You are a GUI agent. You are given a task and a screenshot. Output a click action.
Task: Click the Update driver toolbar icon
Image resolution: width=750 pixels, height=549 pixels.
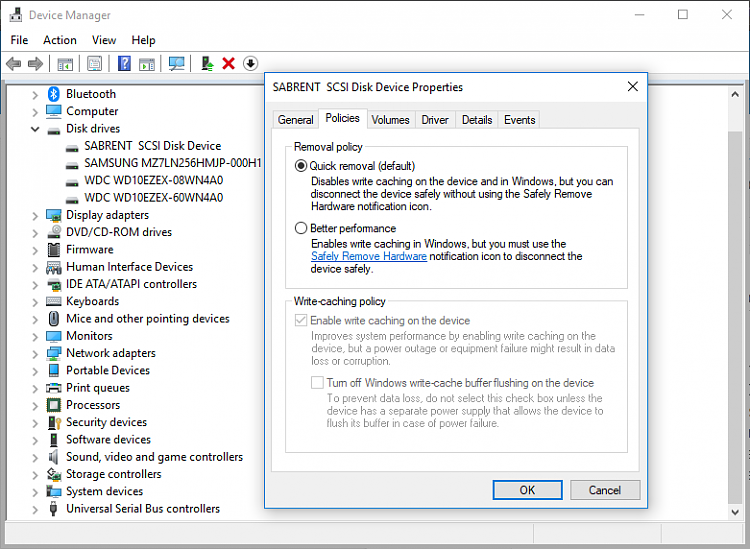click(x=207, y=64)
